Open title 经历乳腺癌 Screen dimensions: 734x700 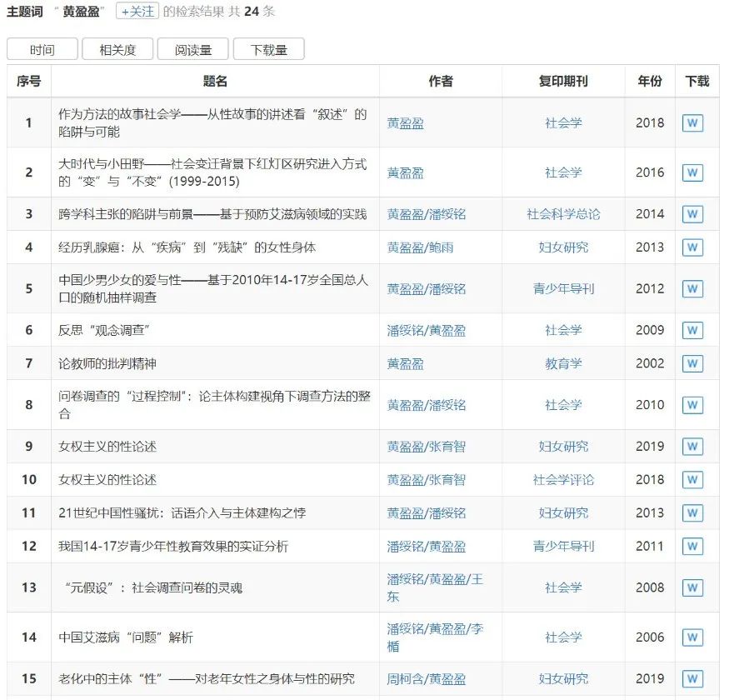coord(187,247)
